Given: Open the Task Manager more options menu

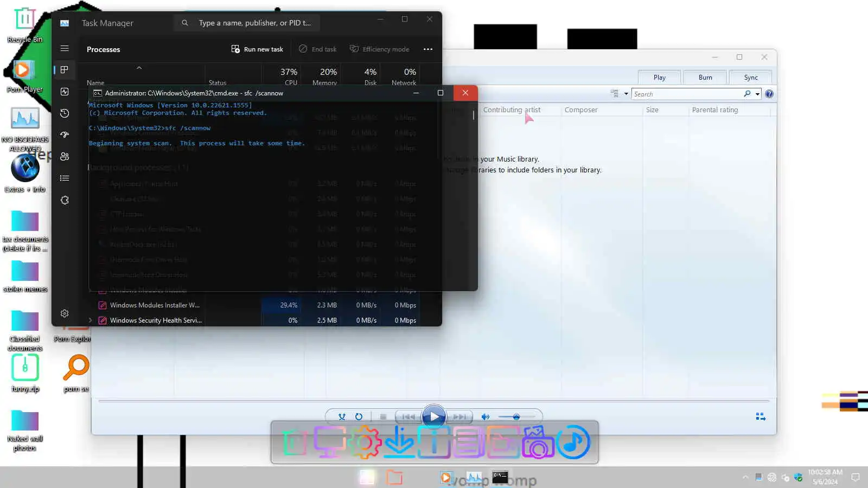Looking at the screenshot, I should point(428,49).
